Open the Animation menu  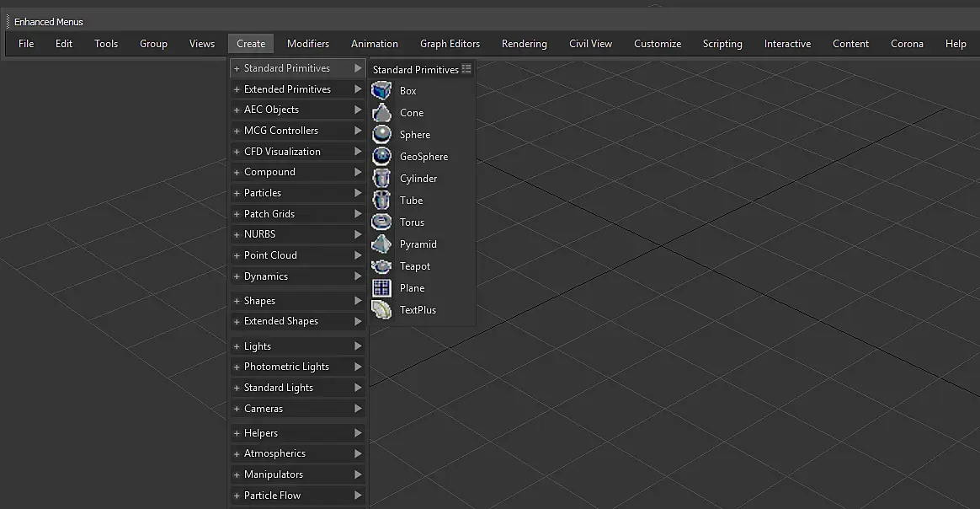click(375, 44)
